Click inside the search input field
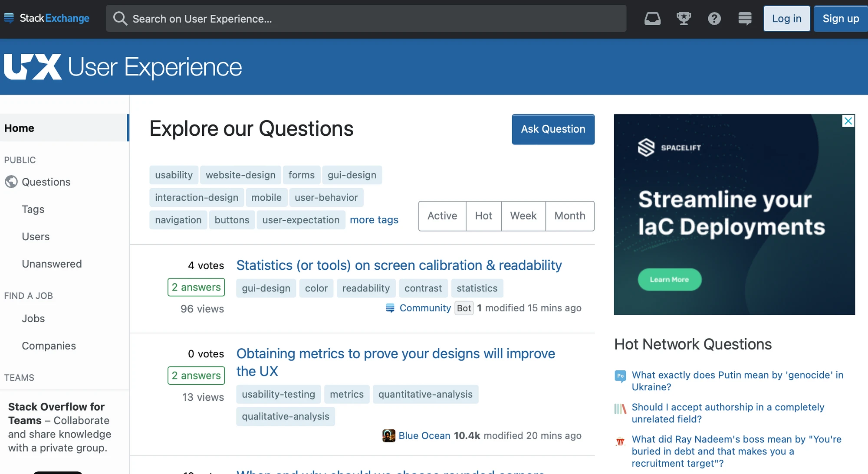 (347, 18)
